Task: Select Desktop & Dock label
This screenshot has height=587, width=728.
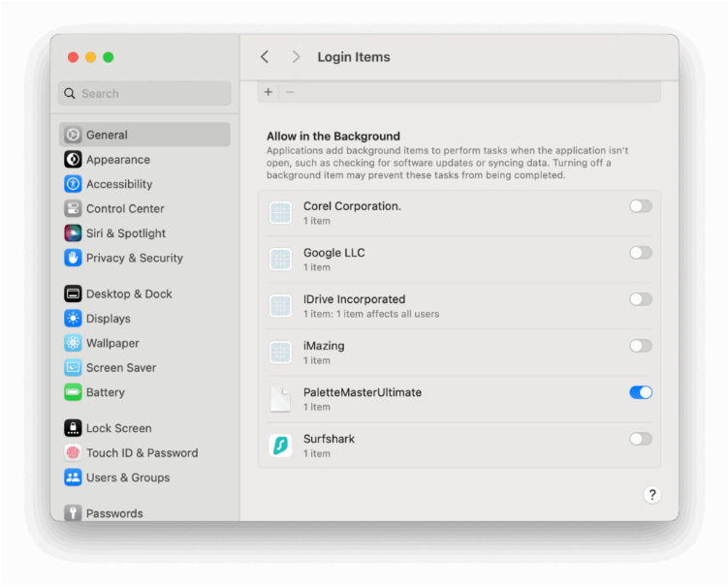Action: pyautogui.click(x=129, y=293)
